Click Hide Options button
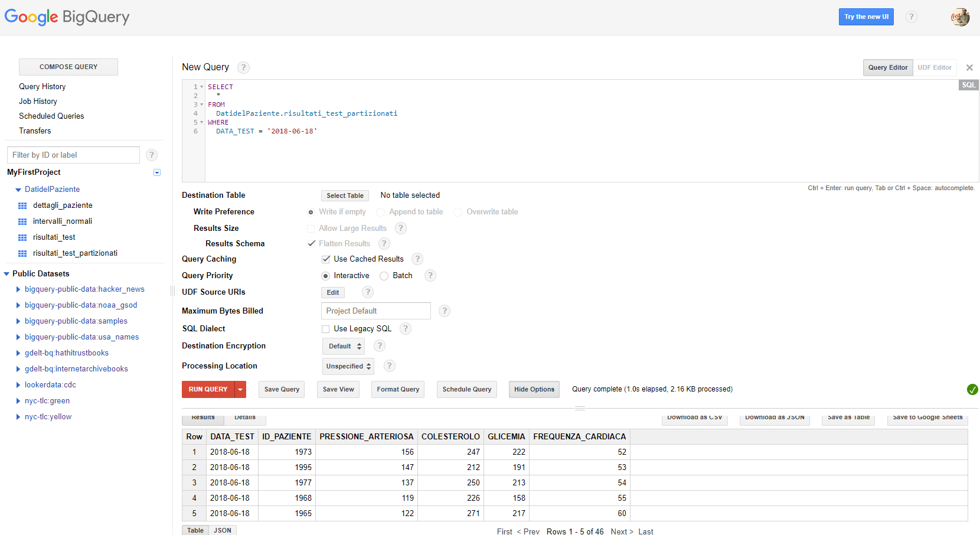Image resolution: width=980 pixels, height=535 pixels. (534, 389)
